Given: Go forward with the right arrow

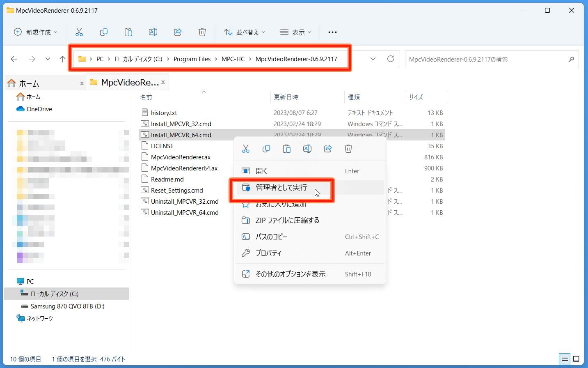Looking at the screenshot, I should (32, 59).
